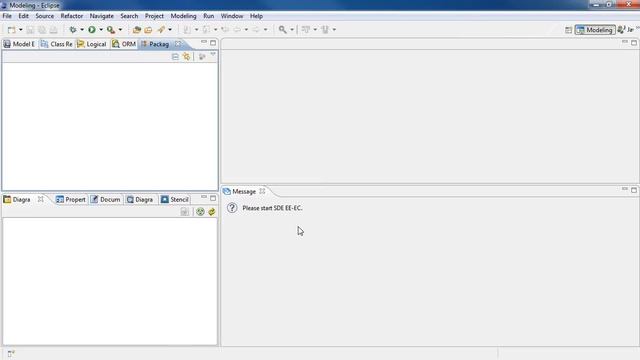Image resolution: width=640 pixels, height=360 pixels.
Task: Click the grayed save icon in Diagram panel
Action: (184, 212)
